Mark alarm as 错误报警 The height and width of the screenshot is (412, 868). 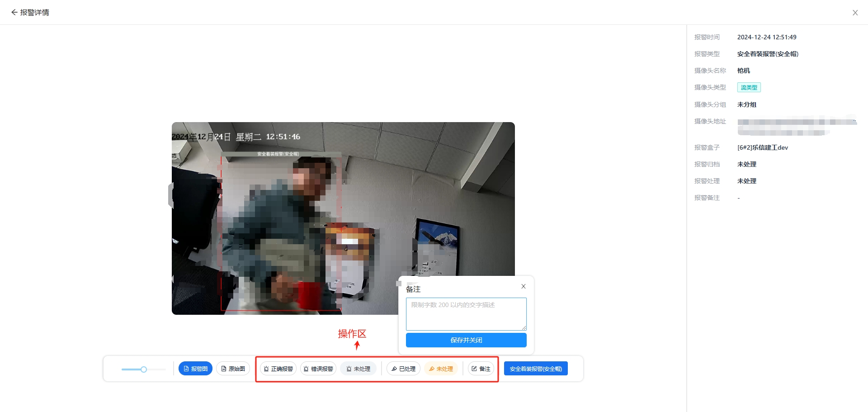[x=318, y=369]
